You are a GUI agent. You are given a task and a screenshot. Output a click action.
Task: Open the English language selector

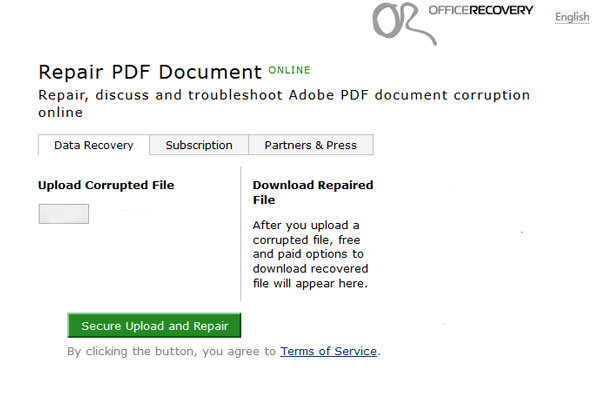[572, 17]
